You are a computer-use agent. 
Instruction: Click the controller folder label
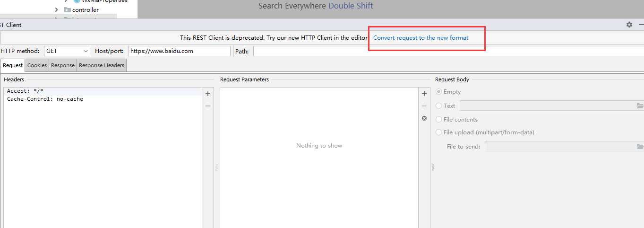point(86,10)
